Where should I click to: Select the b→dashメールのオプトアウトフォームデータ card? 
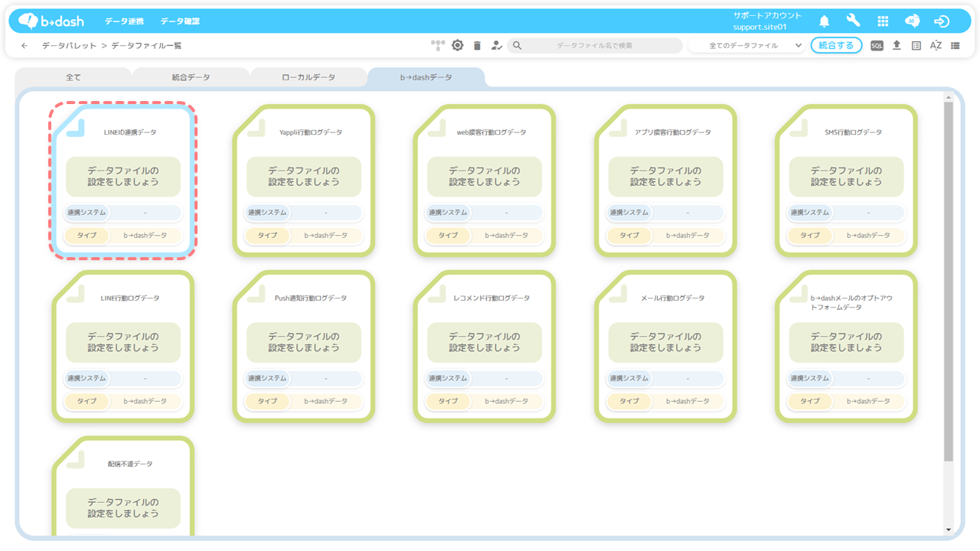click(x=846, y=346)
